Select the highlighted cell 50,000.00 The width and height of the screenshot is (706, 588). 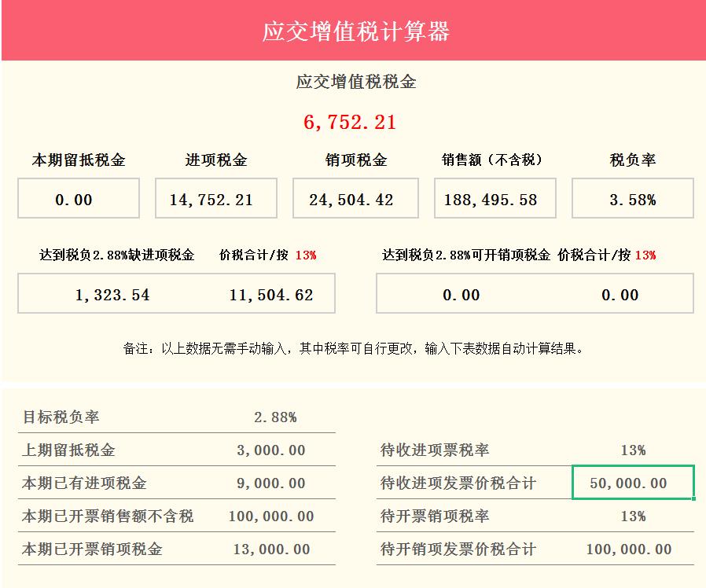pos(633,483)
